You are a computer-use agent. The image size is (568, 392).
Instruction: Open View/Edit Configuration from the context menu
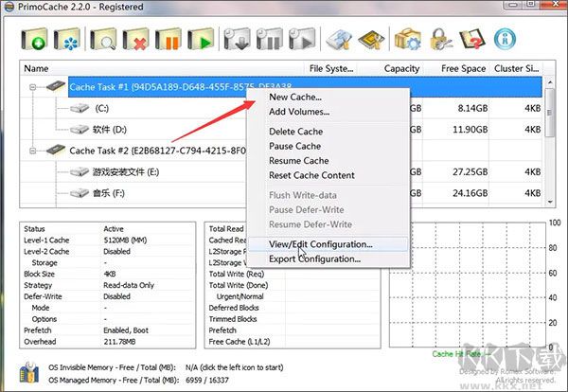320,243
